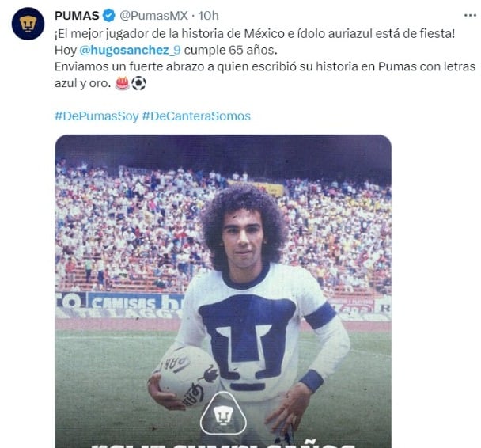481x448 pixels.
Task: Open the #DePumasSoy hashtag
Action: [x=97, y=116]
